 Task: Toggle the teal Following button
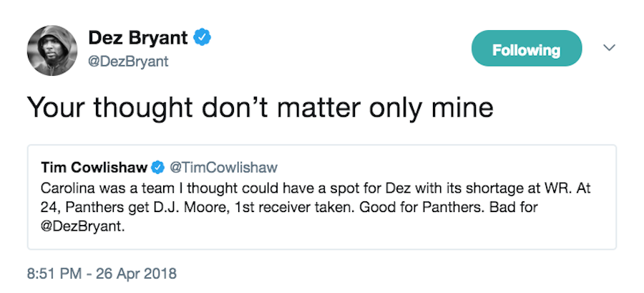[x=526, y=50]
